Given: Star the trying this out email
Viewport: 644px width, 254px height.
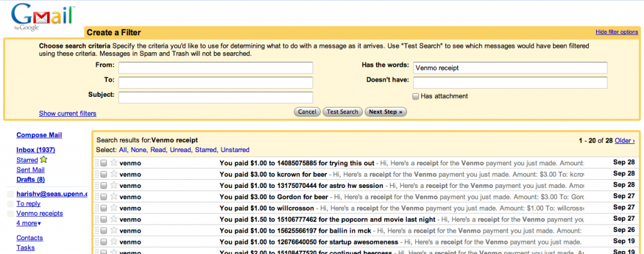Looking at the screenshot, I should tap(114, 162).
